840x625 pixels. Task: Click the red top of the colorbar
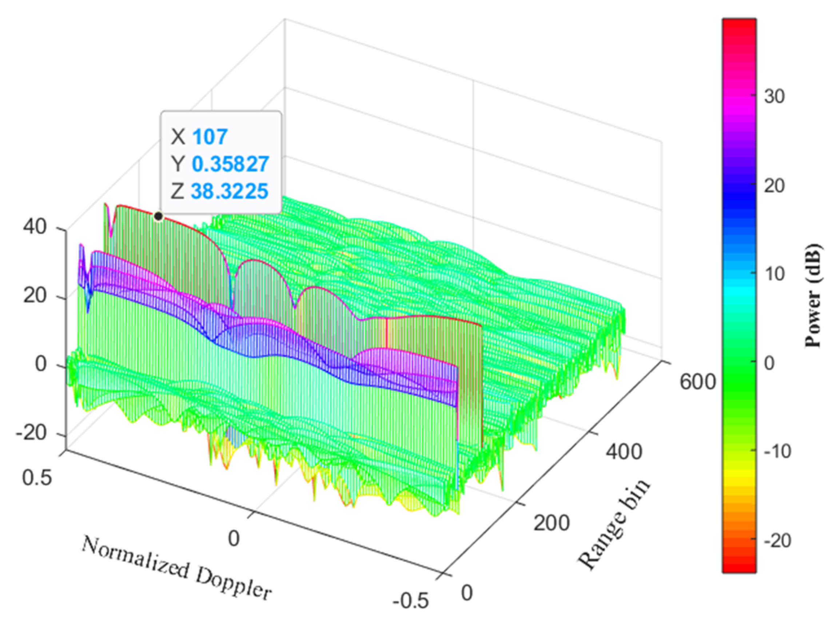[739, 23]
